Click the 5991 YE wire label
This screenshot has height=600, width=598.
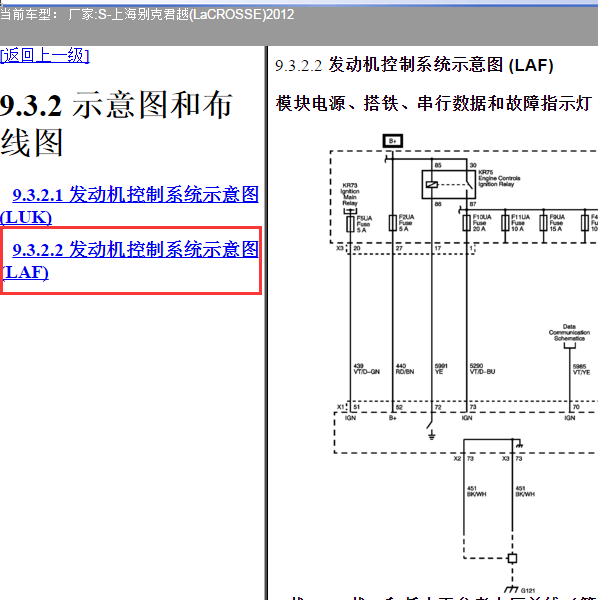pyautogui.click(x=441, y=369)
